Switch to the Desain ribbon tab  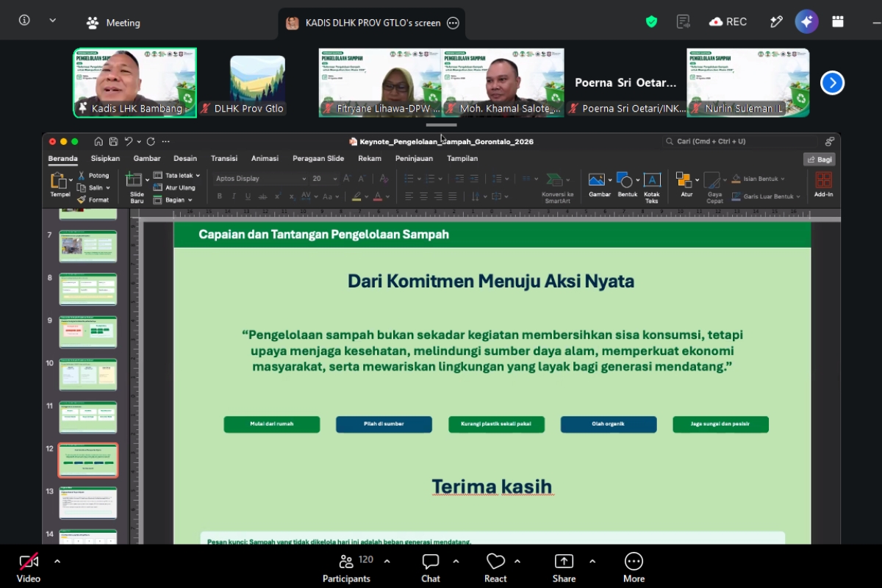pos(185,158)
